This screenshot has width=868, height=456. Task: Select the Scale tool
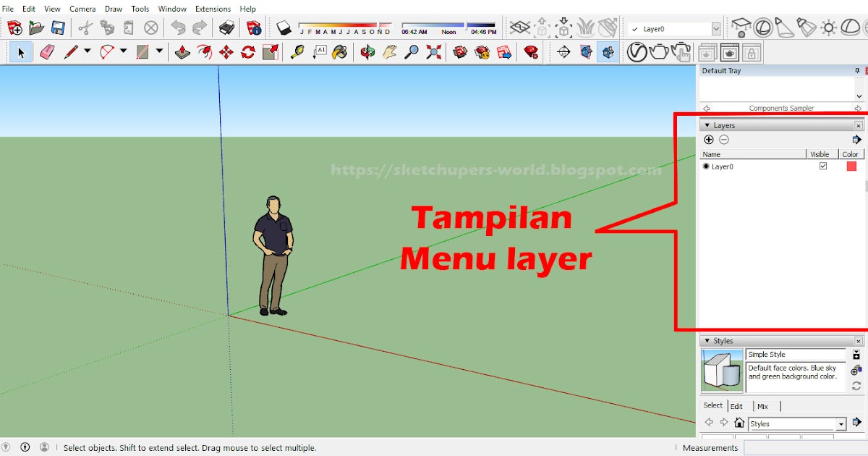click(270, 52)
